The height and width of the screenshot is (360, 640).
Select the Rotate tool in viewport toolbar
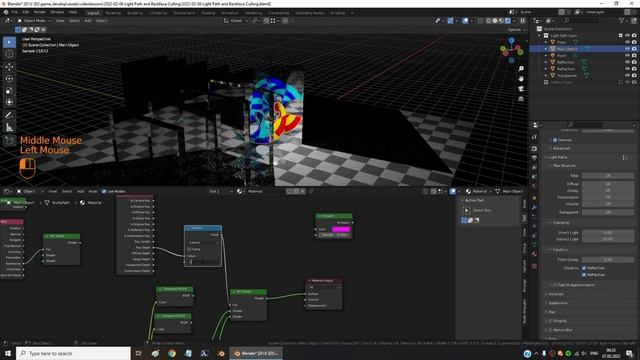tap(9, 78)
